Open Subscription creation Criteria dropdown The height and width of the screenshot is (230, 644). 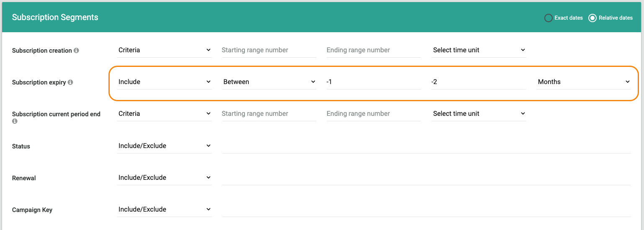[164, 50]
